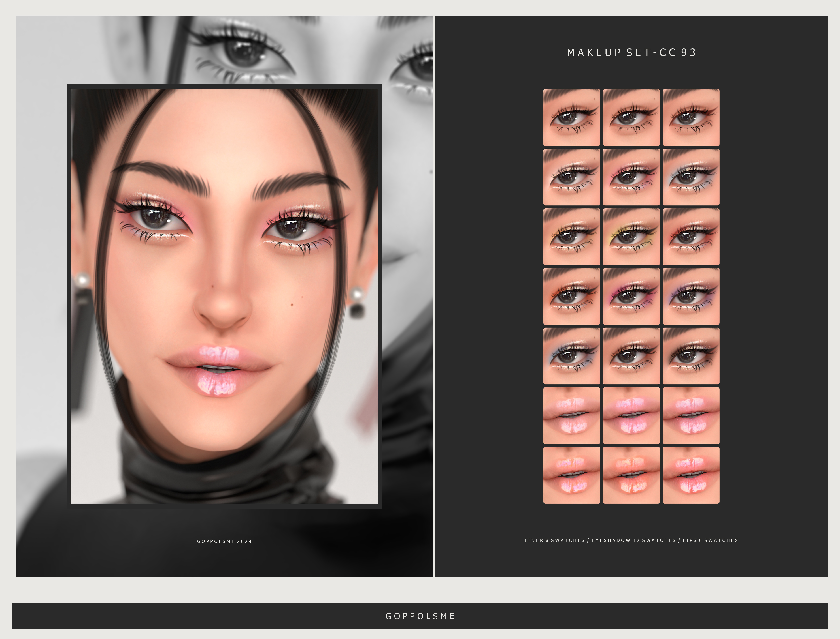Select the yellow eyeshadow swatch
This screenshot has width=840, height=639.
click(x=631, y=237)
